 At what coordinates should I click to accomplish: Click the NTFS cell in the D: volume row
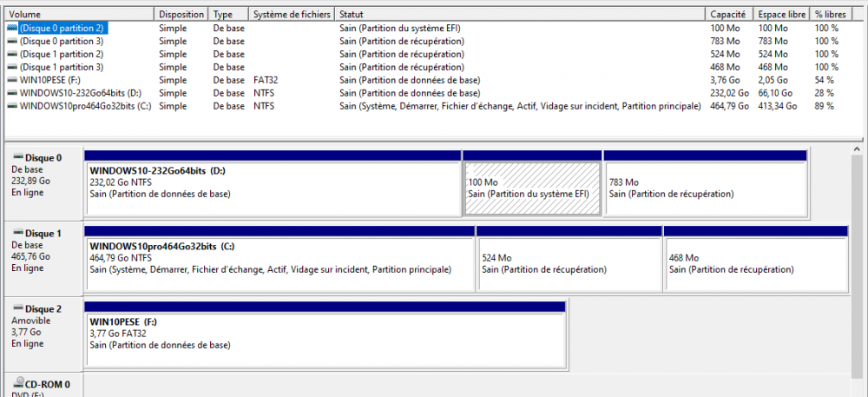(x=264, y=93)
